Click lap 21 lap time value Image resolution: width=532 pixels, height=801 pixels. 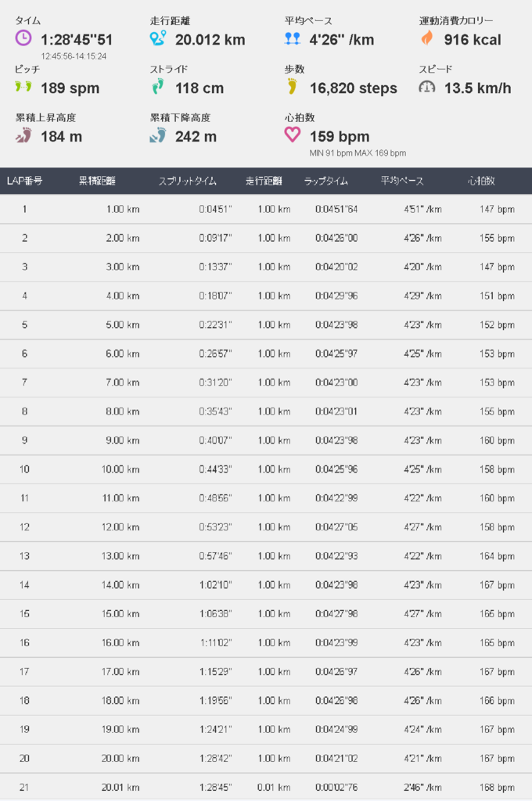[336, 787]
